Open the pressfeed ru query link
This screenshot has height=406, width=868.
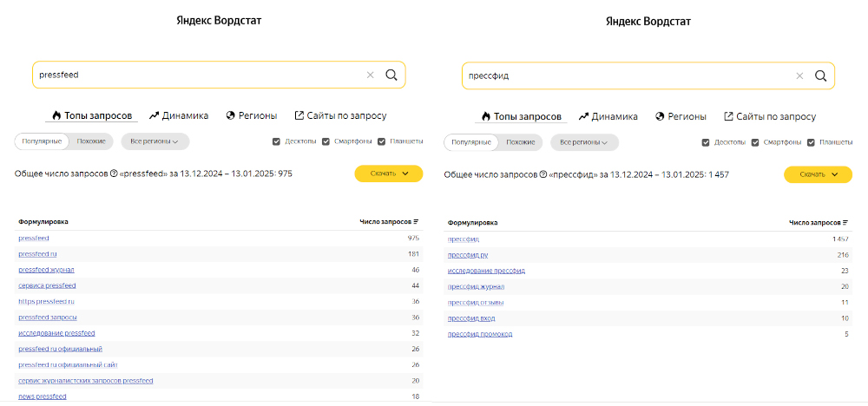coord(37,254)
